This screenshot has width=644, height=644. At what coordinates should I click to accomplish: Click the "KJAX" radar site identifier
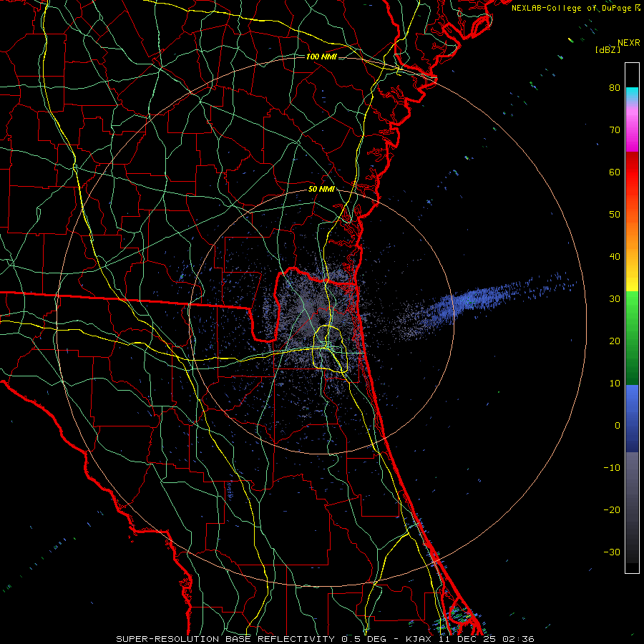click(x=419, y=639)
